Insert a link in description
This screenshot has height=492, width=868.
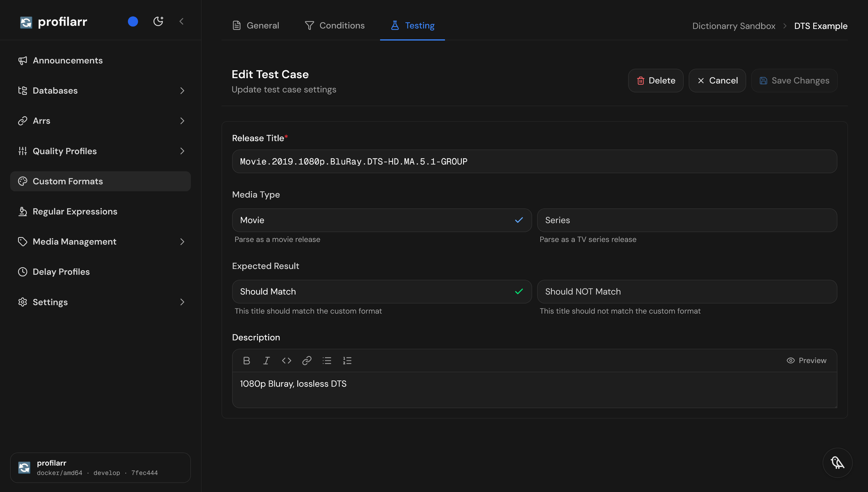307,361
